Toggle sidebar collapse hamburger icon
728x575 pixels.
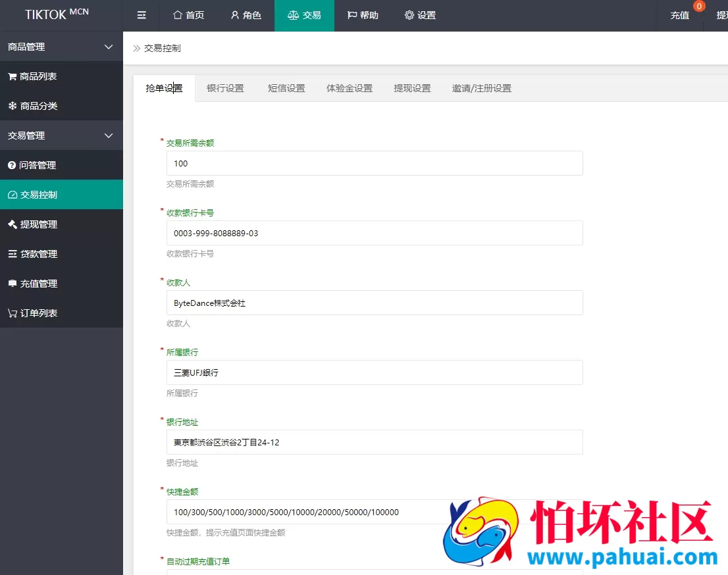pos(142,15)
